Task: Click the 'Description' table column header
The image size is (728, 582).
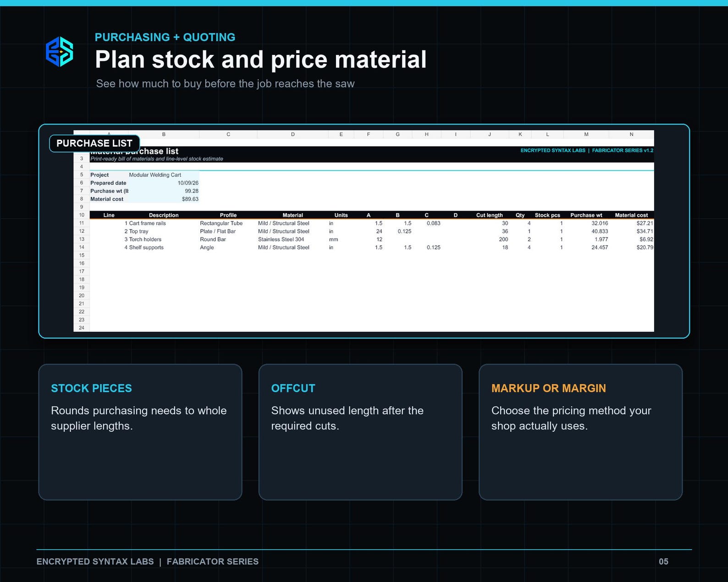Action: 164,215
